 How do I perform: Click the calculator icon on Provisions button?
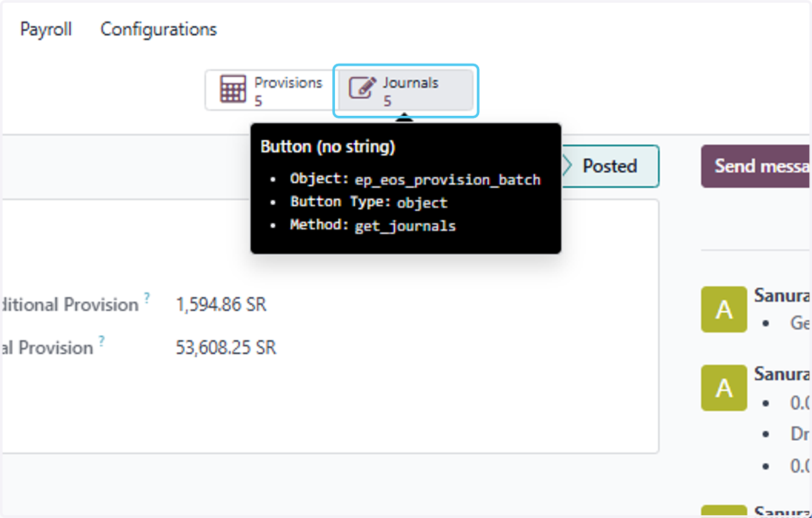pos(233,89)
